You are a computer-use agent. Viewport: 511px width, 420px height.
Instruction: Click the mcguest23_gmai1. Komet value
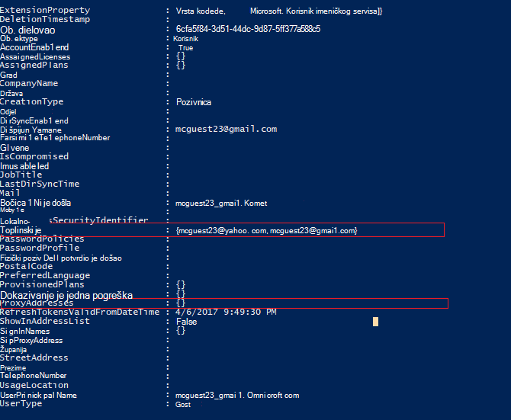(x=221, y=204)
